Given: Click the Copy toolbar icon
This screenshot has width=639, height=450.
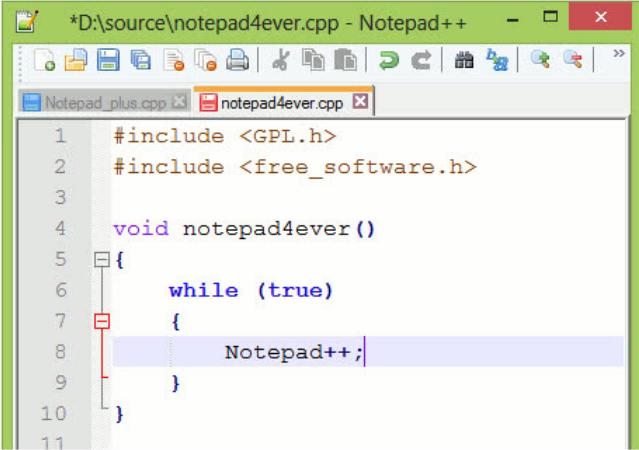Looking at the screenshot, I should (x=312, y=61).
